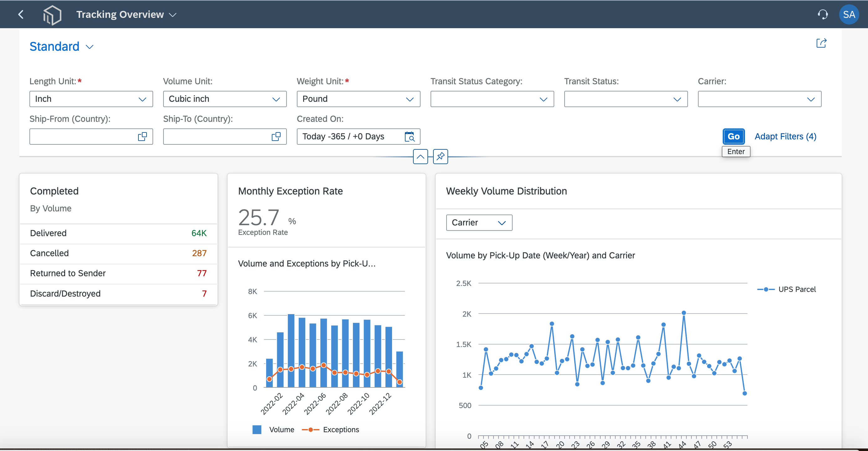The image size is (868, 451).
Task: Open the headset support icon
Action: click(x=823, y=14)
